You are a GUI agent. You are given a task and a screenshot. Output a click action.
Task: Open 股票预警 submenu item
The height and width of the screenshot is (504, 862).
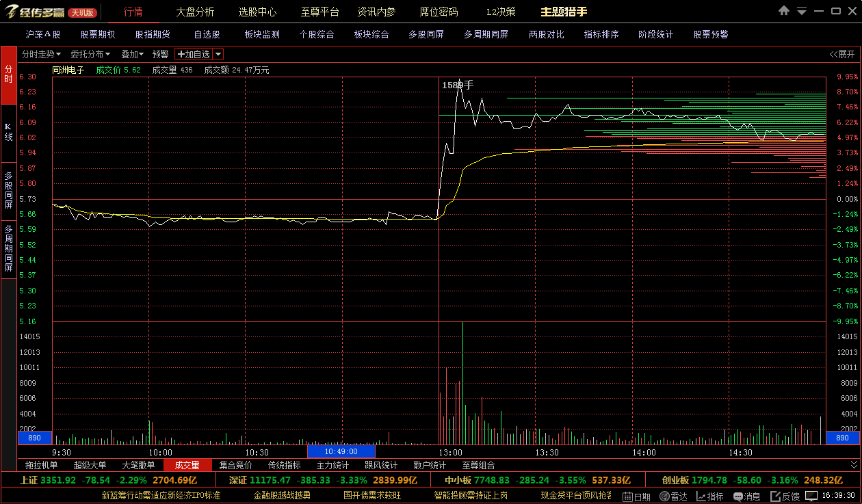(711, 34)
